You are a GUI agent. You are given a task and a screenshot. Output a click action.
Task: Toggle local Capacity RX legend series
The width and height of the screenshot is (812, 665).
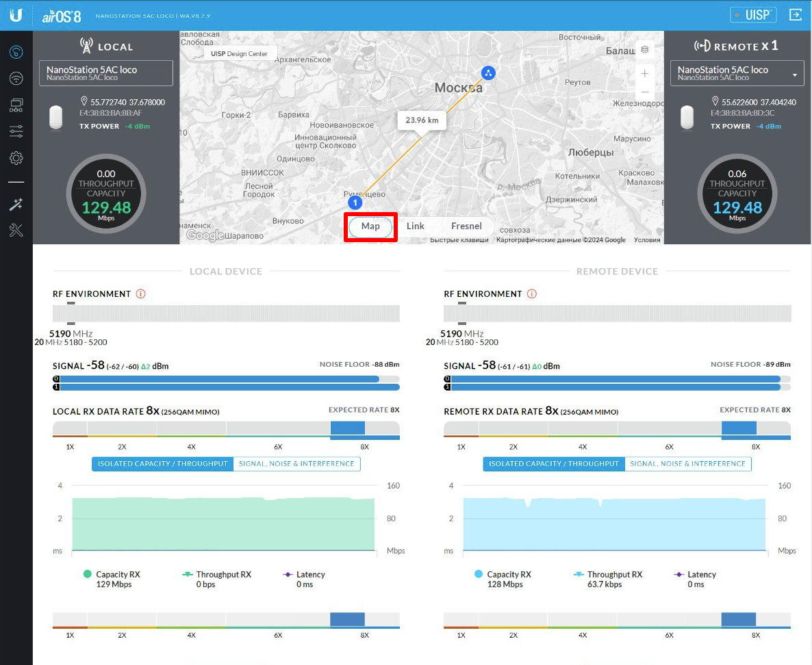click(112, 579)
